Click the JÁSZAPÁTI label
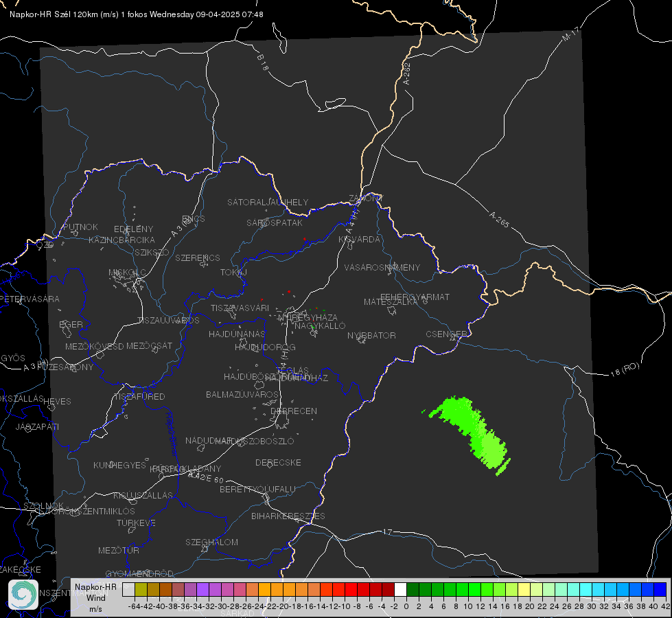The height and width of the screenshot is (618, 672). point(37,426)
